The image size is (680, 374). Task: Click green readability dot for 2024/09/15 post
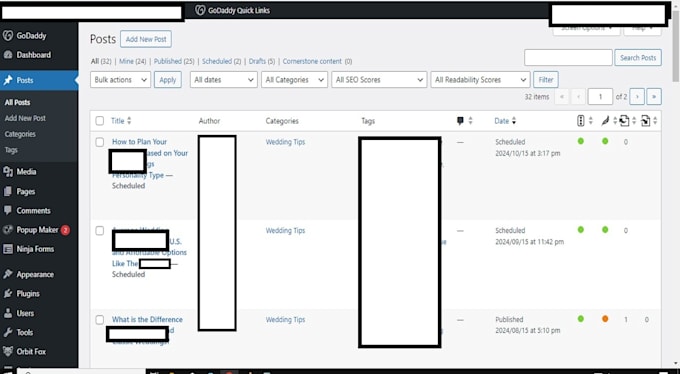point(605,230)
